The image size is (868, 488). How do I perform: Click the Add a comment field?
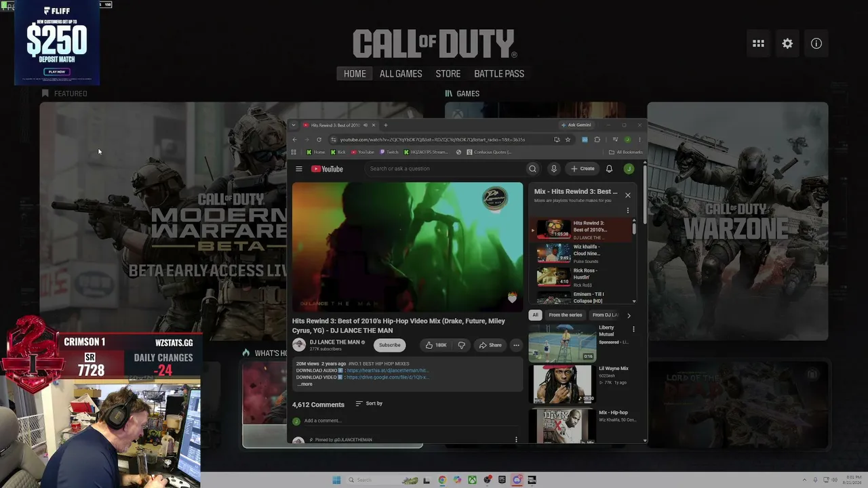(409, 421)
